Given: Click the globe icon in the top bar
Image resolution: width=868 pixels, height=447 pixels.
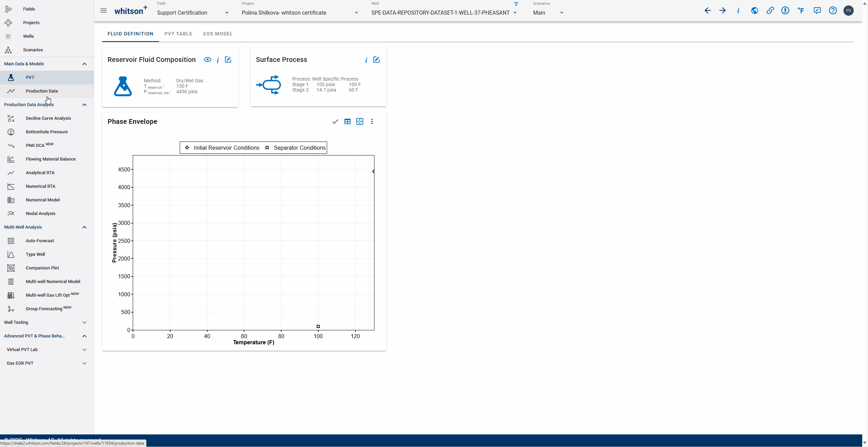Looking at the screenshot, I should (x=755, y=11).
